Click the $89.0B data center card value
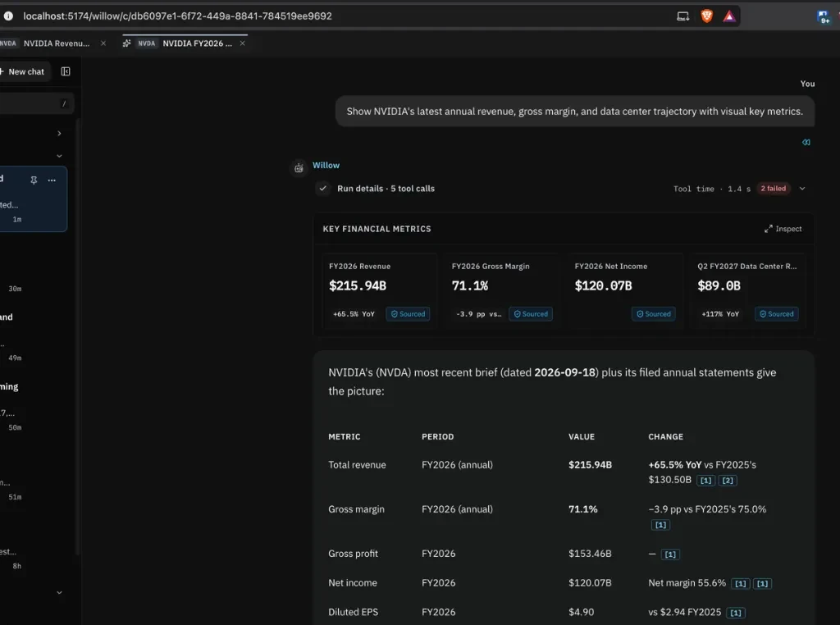This screenshot has width=840, height=625. [x=719, y=286]
